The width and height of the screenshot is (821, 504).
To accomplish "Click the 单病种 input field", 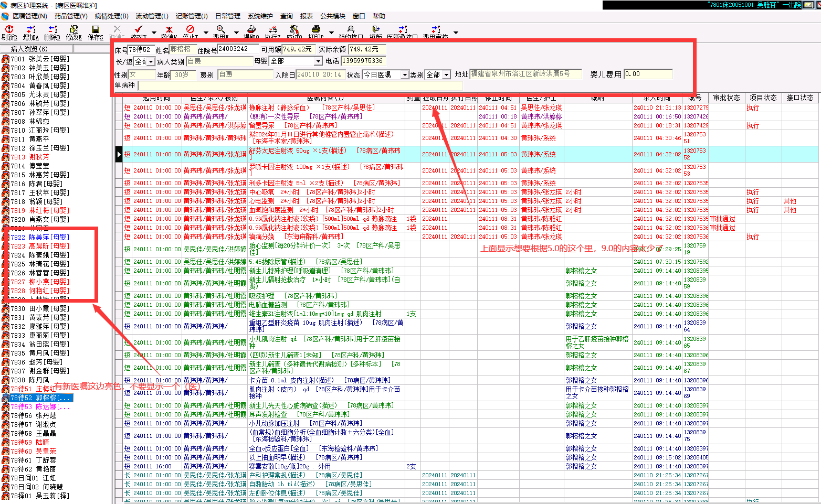I will [300, 85].
